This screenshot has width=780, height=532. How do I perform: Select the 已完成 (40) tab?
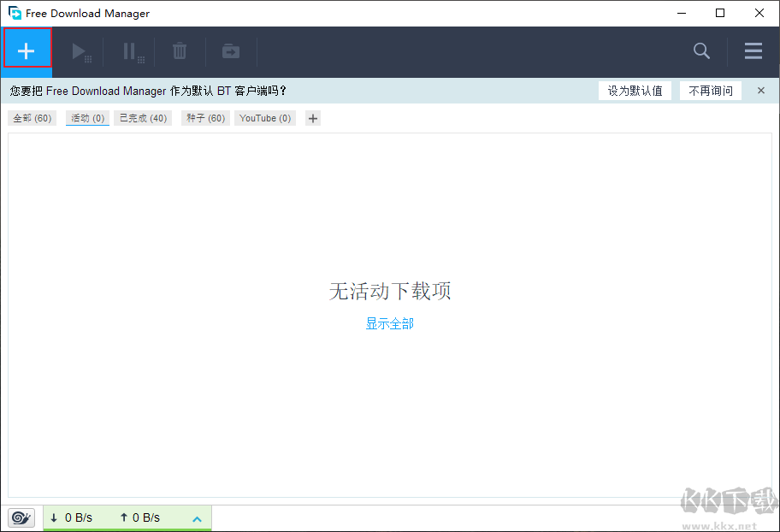tap(143, 118)
